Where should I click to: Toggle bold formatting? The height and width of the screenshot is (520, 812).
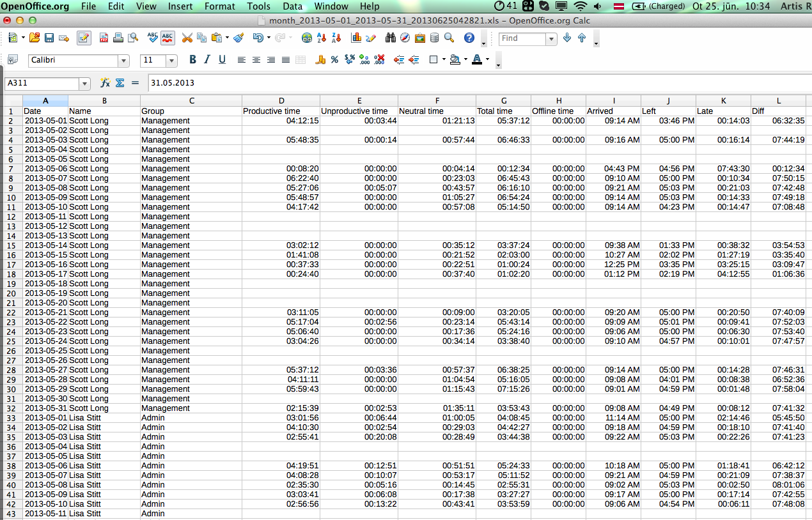pos(192,60)
